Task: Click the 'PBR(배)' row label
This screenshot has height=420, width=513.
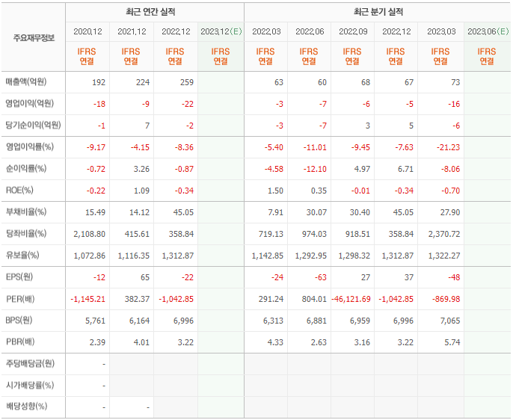Action: (x=20, y=342)
